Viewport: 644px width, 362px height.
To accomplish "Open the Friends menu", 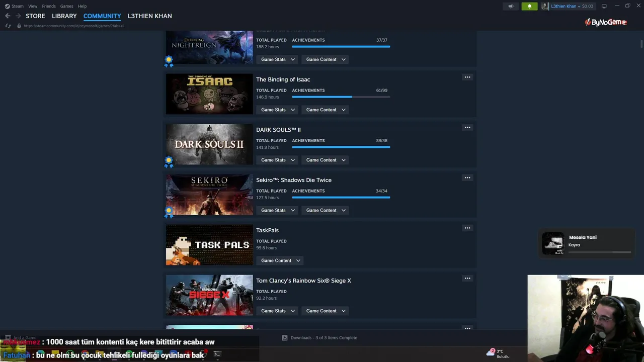I will point(49,6).
